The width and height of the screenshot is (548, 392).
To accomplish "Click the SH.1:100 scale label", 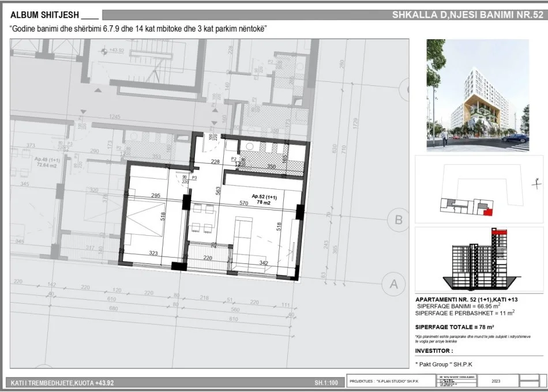I will [326, 382].
